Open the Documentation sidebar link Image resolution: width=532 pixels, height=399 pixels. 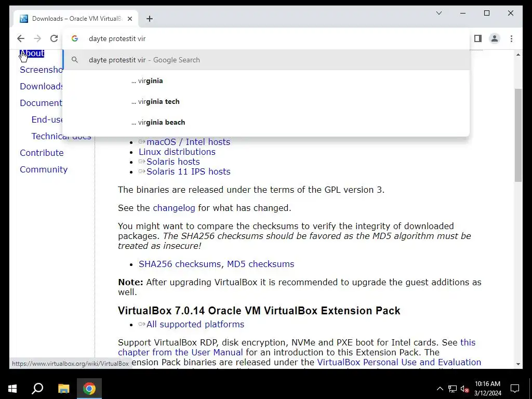[x=41, y=103]
